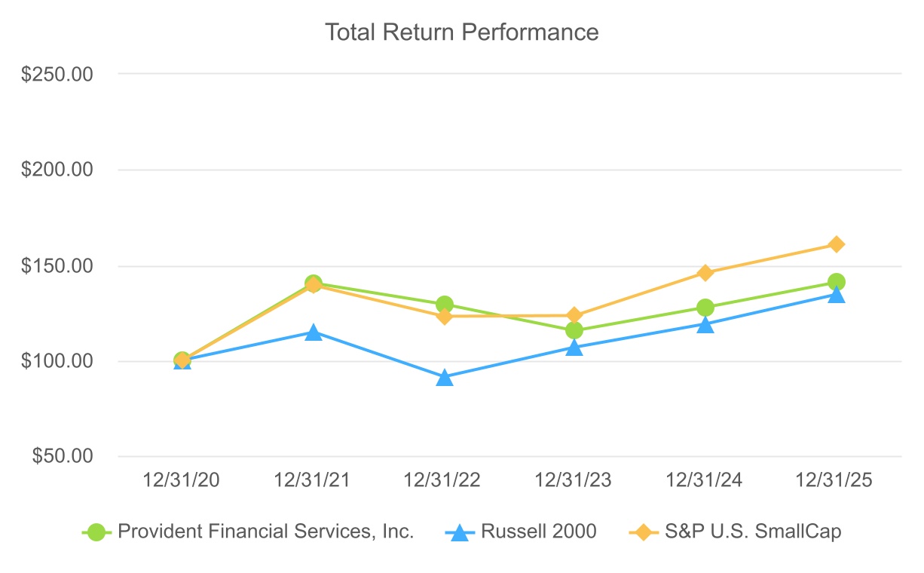
Task: Click the $250.00 y-axis label
Action: 67,74
